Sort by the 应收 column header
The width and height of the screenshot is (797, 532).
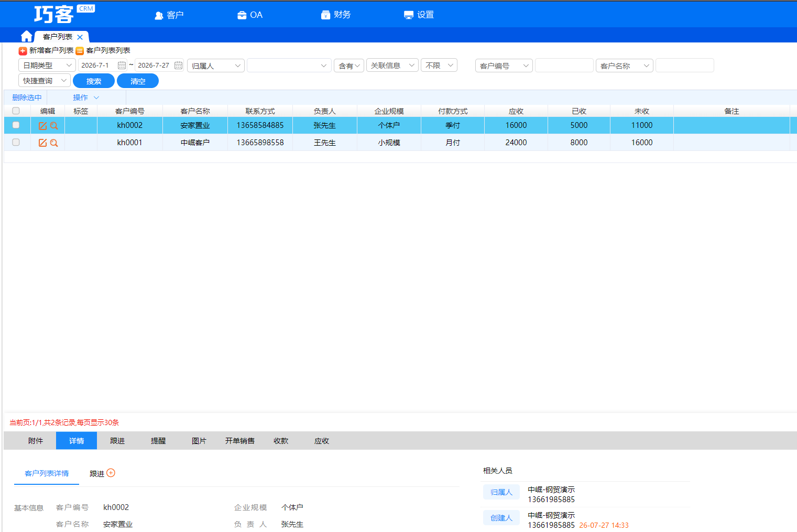coord(516,111)
